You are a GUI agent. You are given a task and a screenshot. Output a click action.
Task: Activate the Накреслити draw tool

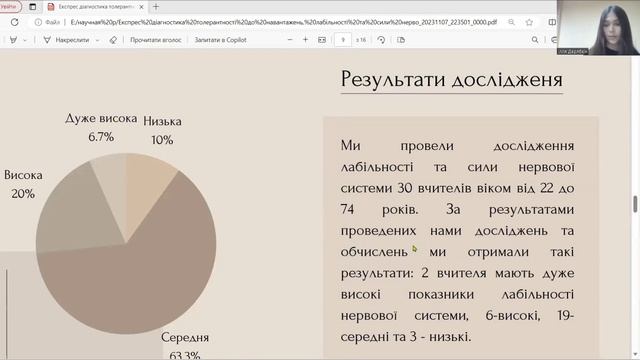click(66, 40)
